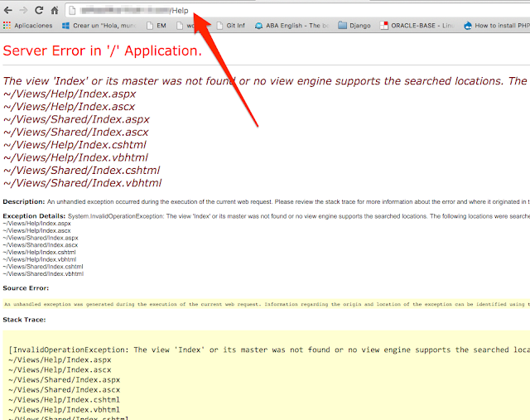Image resolution: width=530 pixels, height=420 pixels.
Task: Click the ORACLE-BASE favicon
Action: tap(384, 26)
